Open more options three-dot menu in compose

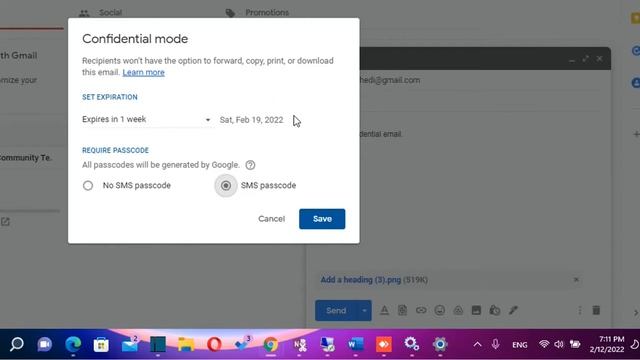(580, 311)
